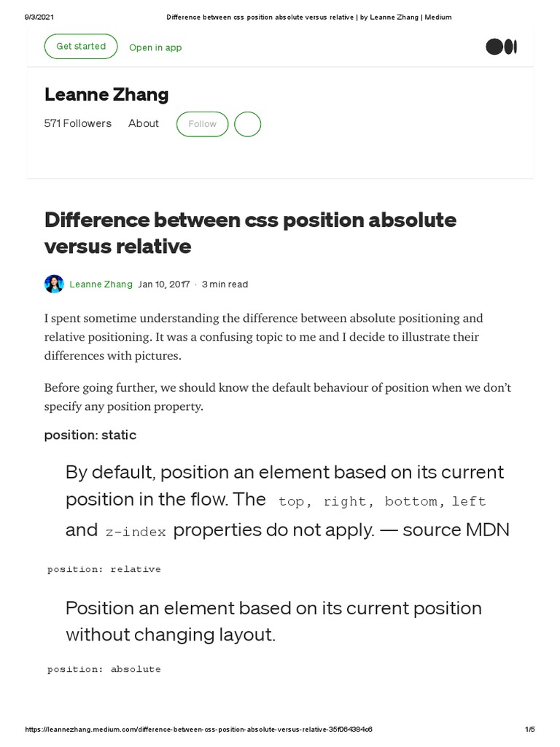560x747 pixels.
Task: Follow Leanne Zhang with the Follow button
Action: 202,124
